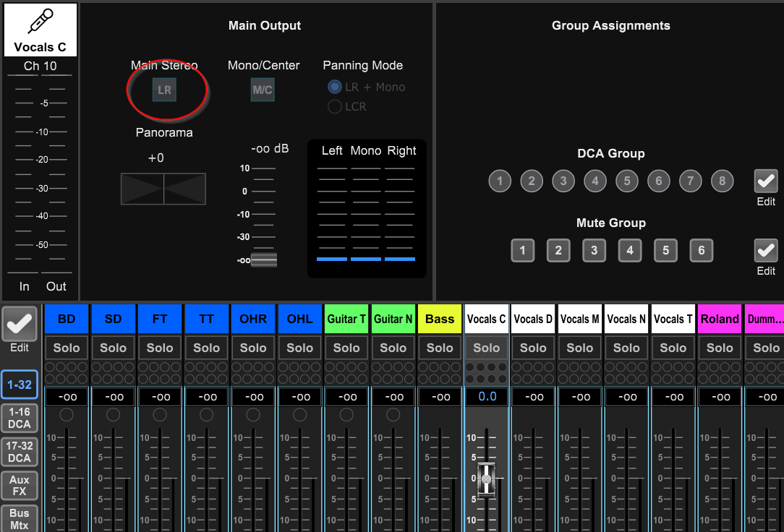Toggle Mute Group 3
This screenshot has height=532, width=784.
point(594,250)
